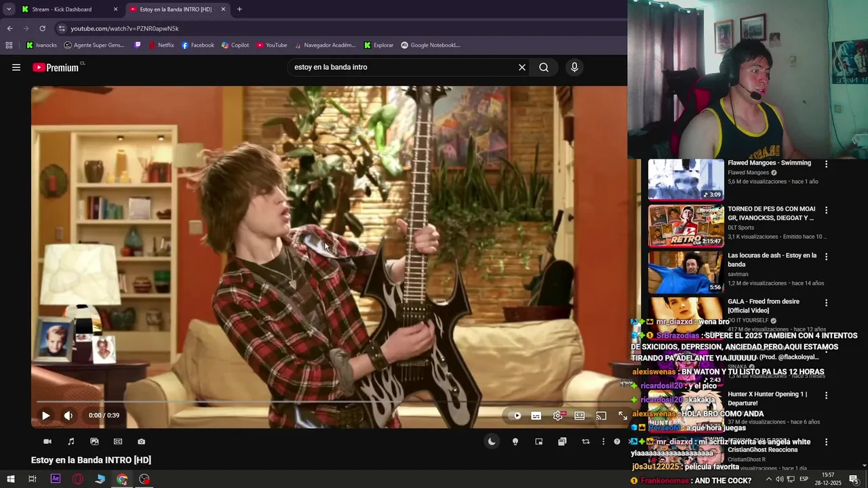
Task: Open a new browser tab
Action: click(239, 9)
